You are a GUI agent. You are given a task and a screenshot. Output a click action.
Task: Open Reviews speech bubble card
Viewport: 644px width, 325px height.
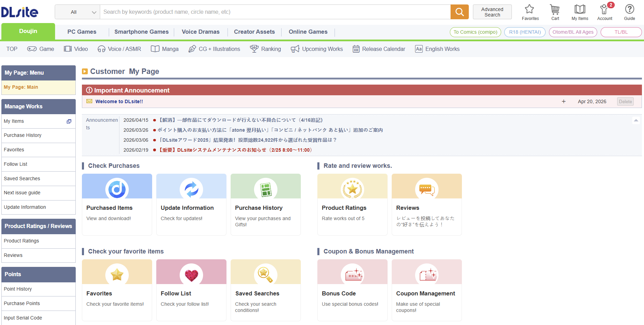[x=427, y=204]
